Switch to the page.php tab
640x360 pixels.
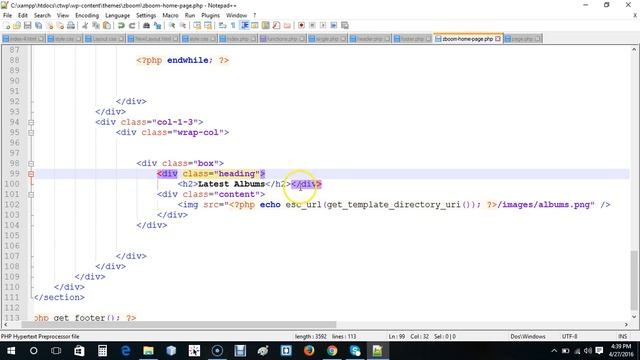click(522, 39)
